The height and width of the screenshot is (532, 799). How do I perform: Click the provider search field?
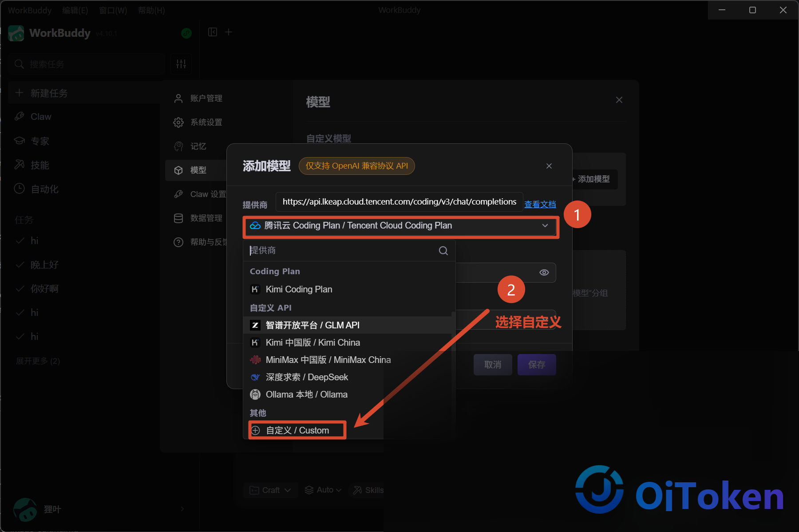pyautogui.click(x=342, y=251)
